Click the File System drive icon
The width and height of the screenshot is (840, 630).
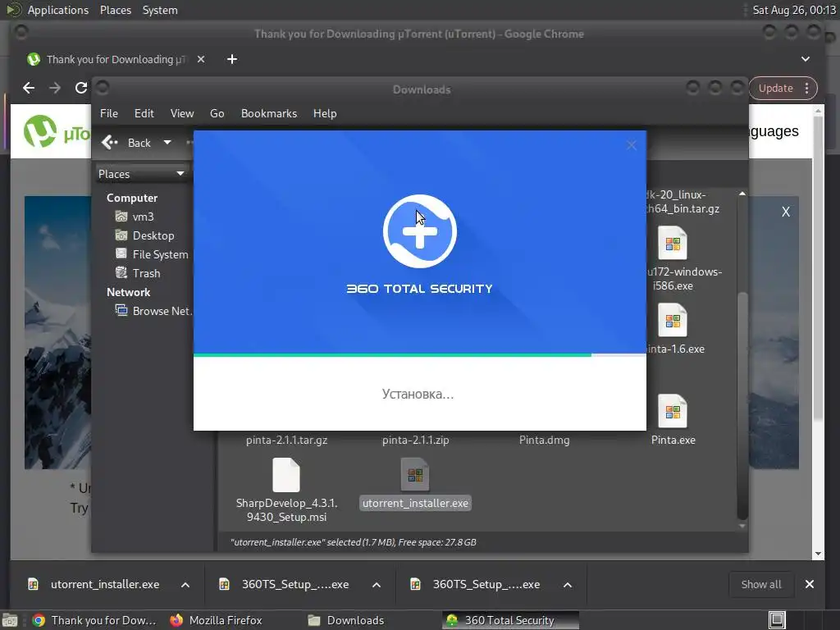pyautogui.click(x=121, y=254)
